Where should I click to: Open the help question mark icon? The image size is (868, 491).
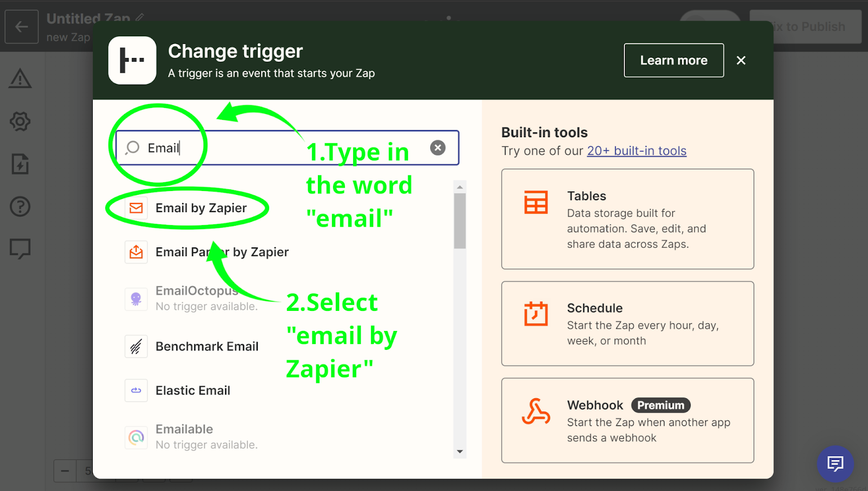click(x=20, y=206)
